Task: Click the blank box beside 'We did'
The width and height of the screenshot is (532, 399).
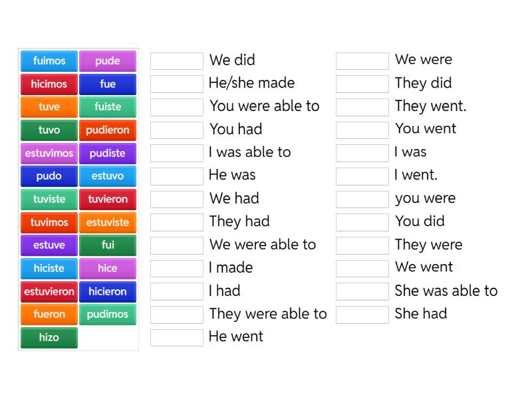Action: click(x=177, y=61)
